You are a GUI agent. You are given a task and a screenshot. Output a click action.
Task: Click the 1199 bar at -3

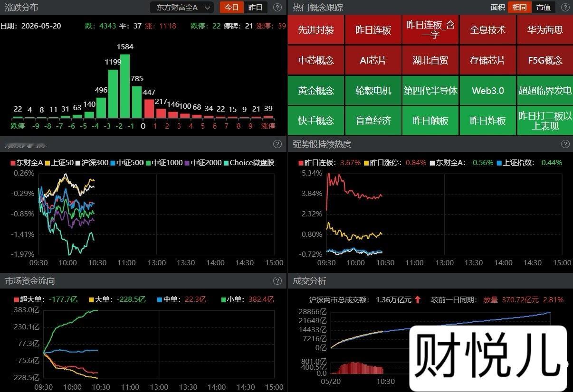tap(113, 94)
